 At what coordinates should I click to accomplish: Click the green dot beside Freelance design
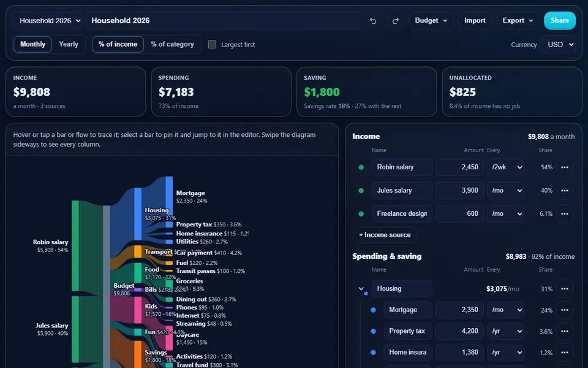point(361,214)
